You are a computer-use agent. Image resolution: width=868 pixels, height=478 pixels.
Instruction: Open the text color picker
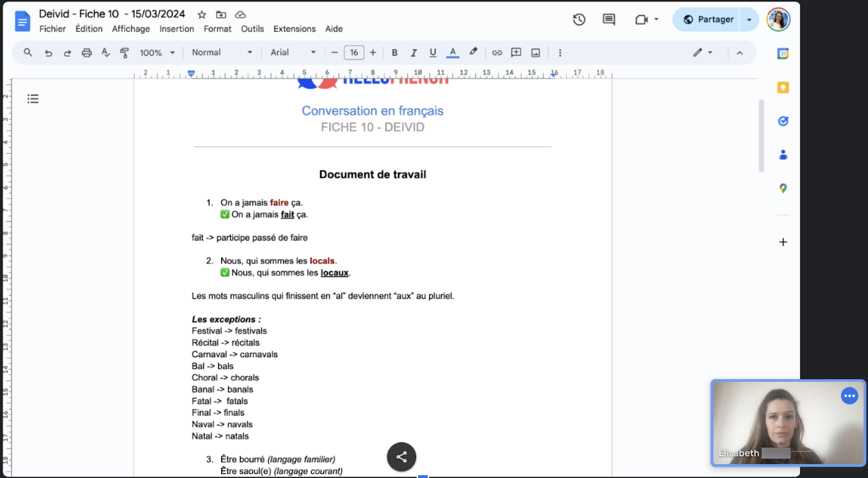(x=453, y=52)
